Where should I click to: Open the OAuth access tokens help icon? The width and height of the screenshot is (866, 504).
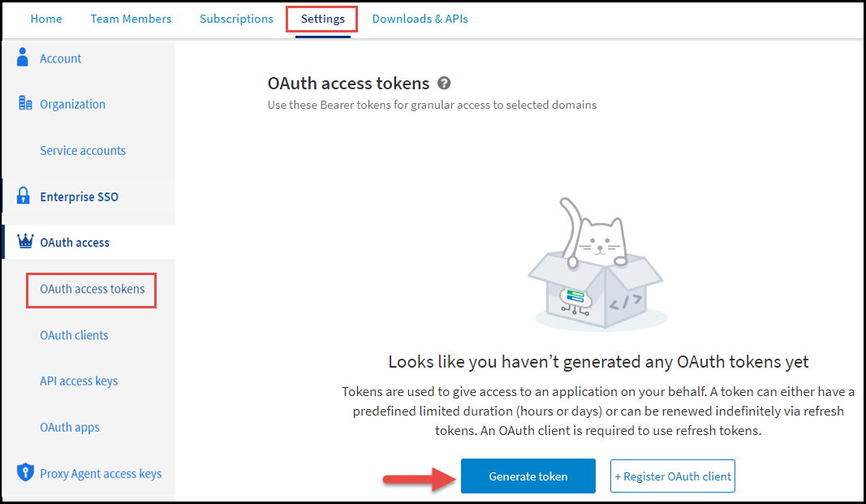pyautogui.click(x=444, y=82)
